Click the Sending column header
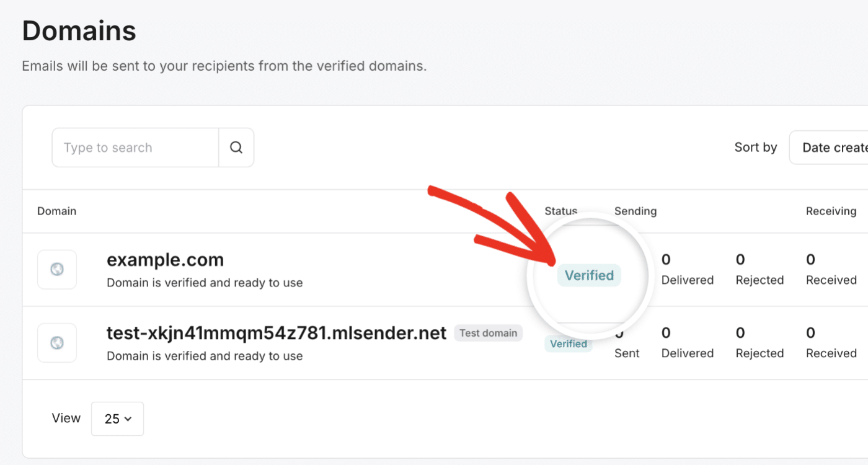 (635, 211)
